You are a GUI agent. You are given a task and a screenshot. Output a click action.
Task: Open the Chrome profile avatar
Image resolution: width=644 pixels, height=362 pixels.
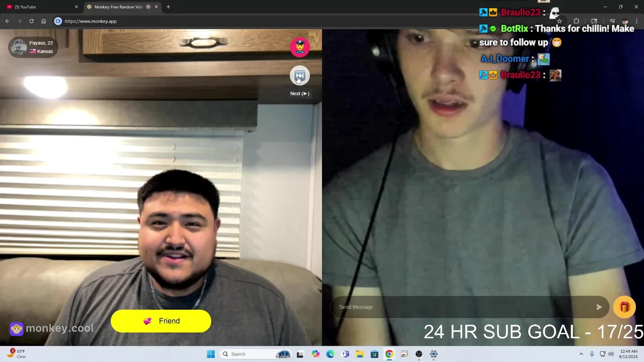pyautogui.click(x=625, y=21)
